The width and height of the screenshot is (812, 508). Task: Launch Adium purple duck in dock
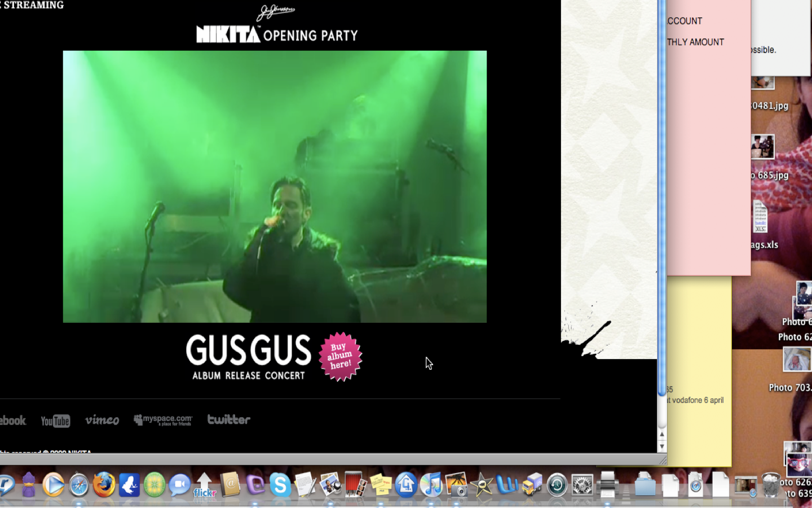pyautogui.click(x=28, y=485)
